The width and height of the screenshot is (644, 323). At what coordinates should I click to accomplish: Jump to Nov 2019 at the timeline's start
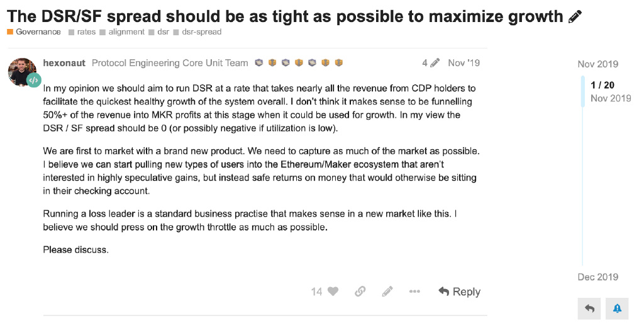tap(597, 64)
